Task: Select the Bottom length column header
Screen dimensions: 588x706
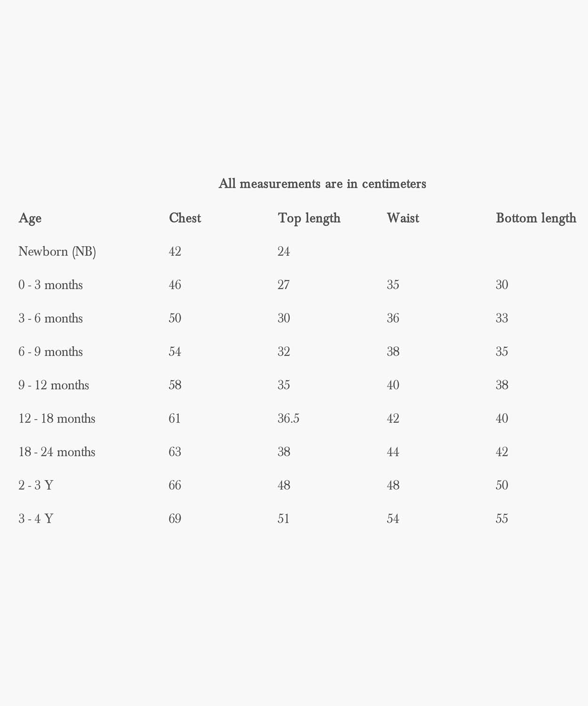Action: point(536,218)
